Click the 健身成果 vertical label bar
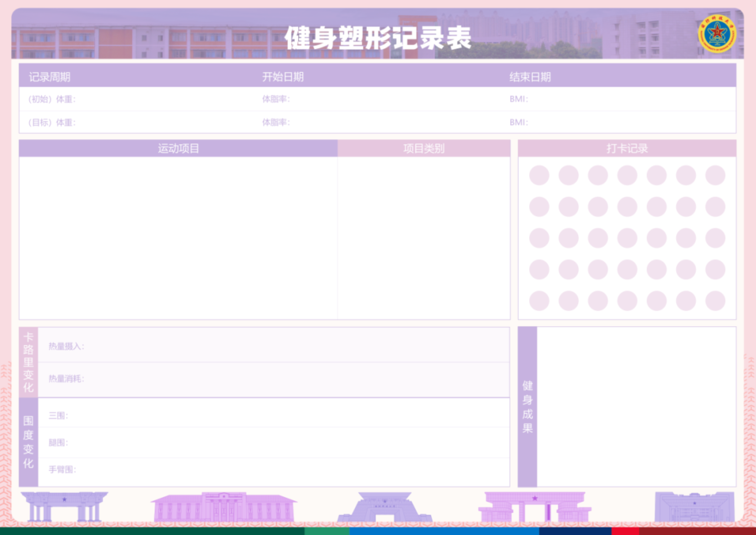 [527, 407]
